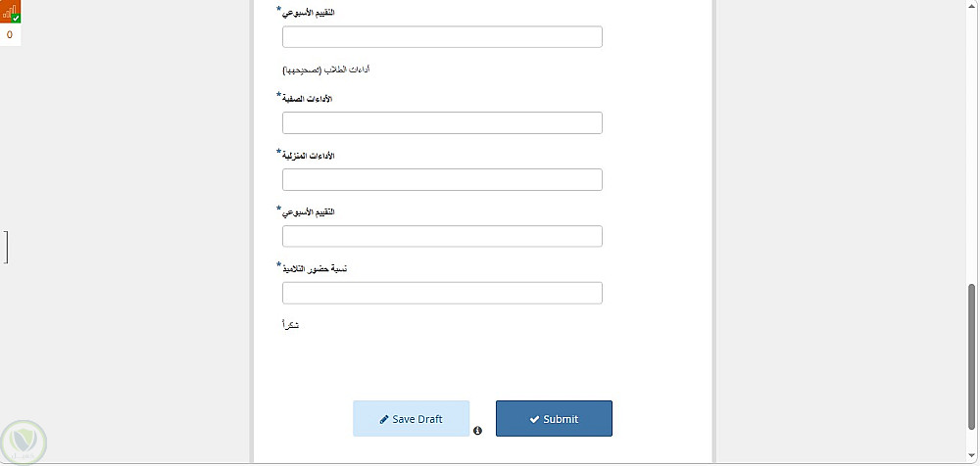Image resolution: width=980 pixels, height=466 pixels.
Task: Click the أداءات الطلاب section heading text
Action: [x=327, y=70]
